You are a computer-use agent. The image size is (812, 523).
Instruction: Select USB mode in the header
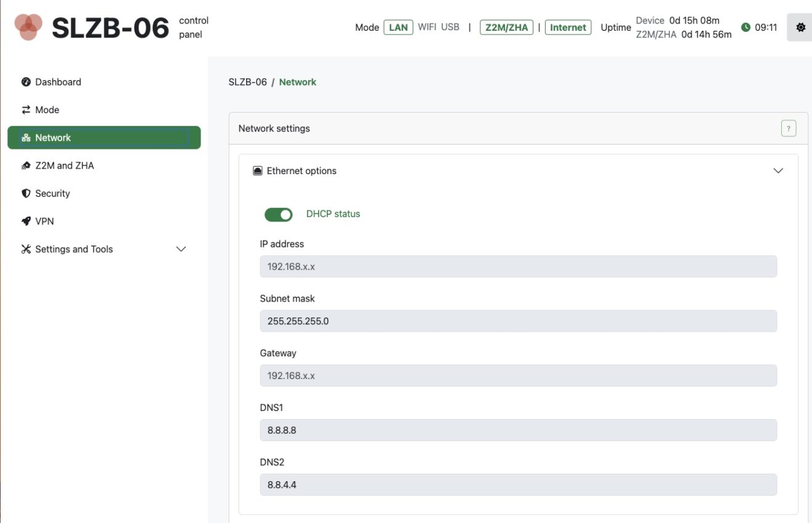(x=451, y=27)
